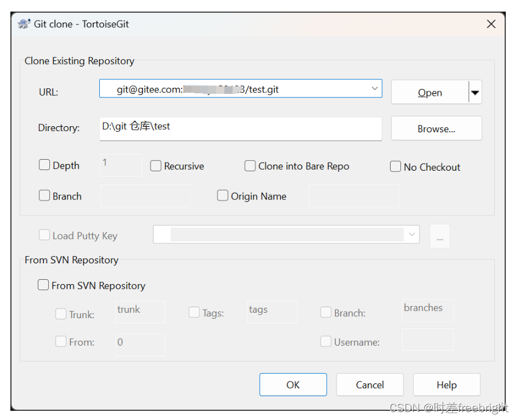The image size is (518, 420).
Task: Toggle the Trunk checkbox
Action: (61, 314)
